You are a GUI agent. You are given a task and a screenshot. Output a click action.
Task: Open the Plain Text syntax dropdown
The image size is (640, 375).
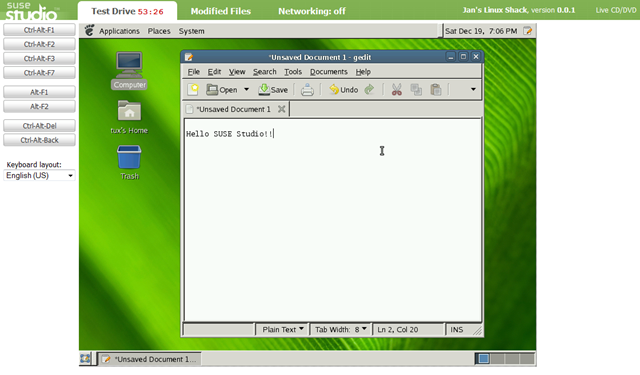pos(283,329)
